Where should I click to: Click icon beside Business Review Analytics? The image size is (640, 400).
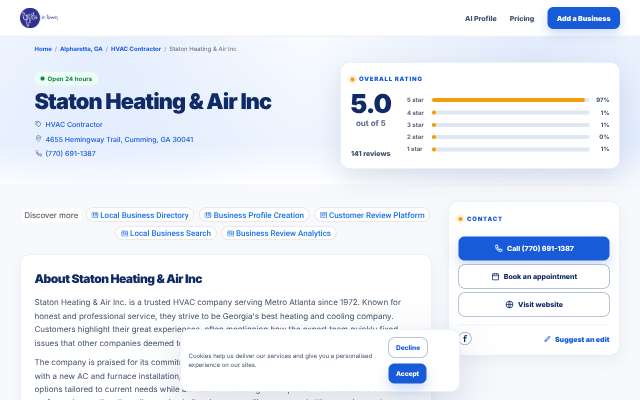230,233
